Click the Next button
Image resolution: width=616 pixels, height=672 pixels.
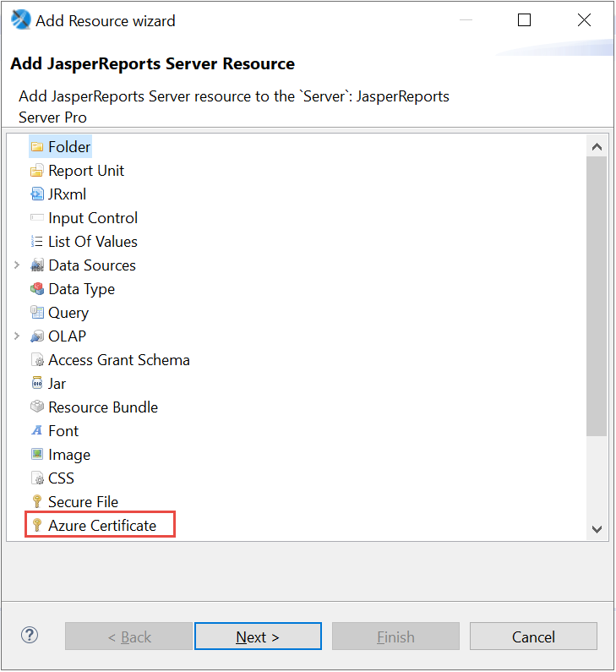[258, 636]
